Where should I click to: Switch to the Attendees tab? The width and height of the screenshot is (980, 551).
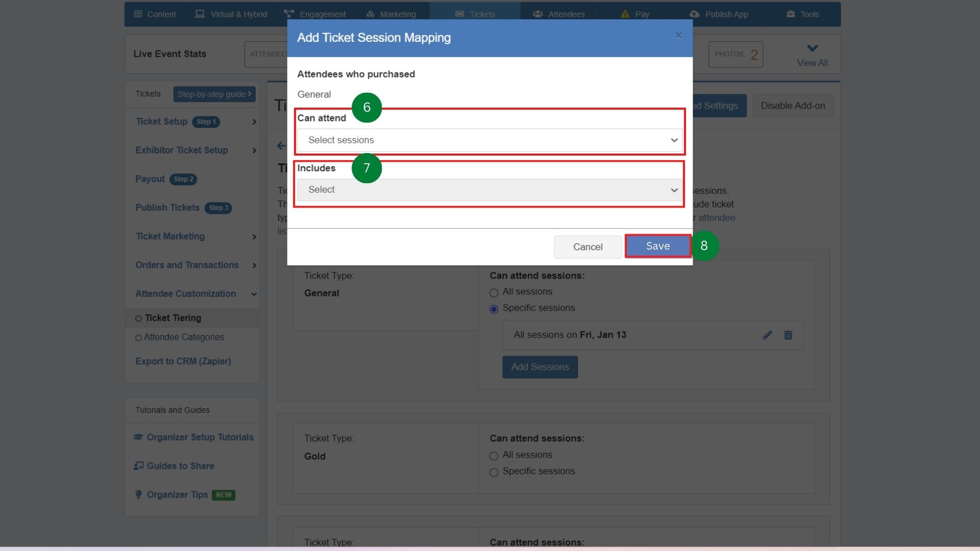point(559,14)
